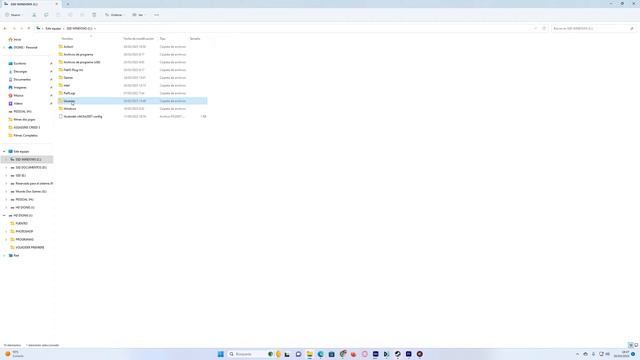This screenshot has width=640, height=360.
Task: Open a new tab with the plus button
Action: click(x=68, y=4)
